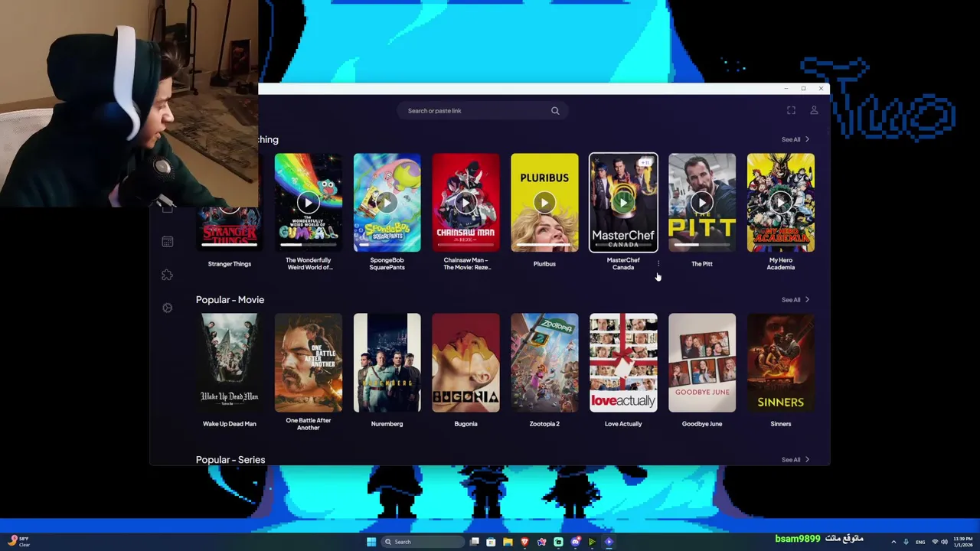Open the One Battle After Another poster

point(308,363)
